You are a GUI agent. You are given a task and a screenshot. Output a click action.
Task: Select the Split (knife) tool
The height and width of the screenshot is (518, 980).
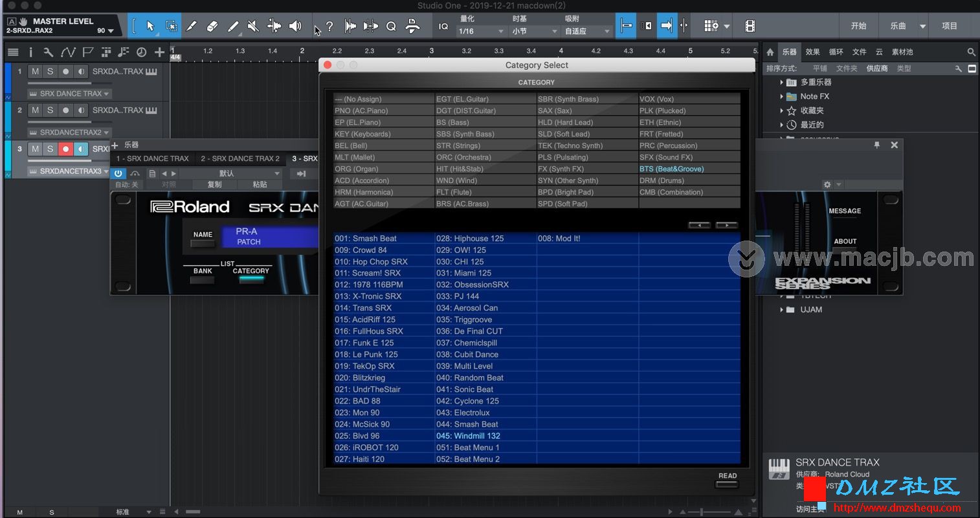point(192,26)
